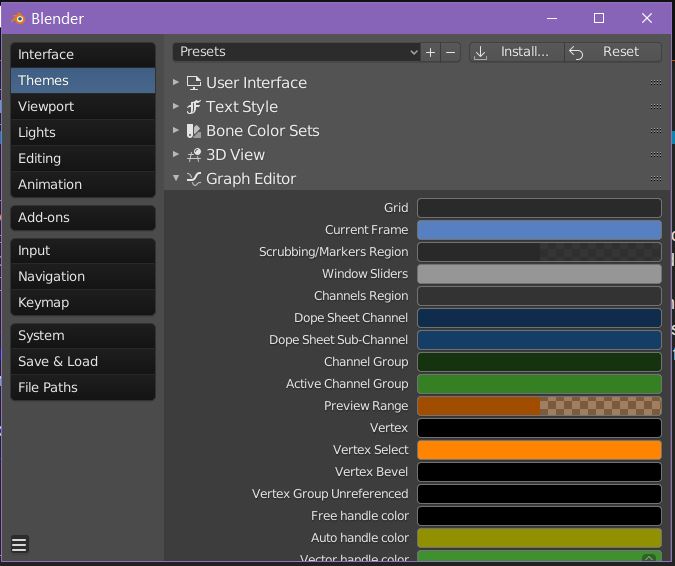Go to the Editing tab

click(83, 158)
